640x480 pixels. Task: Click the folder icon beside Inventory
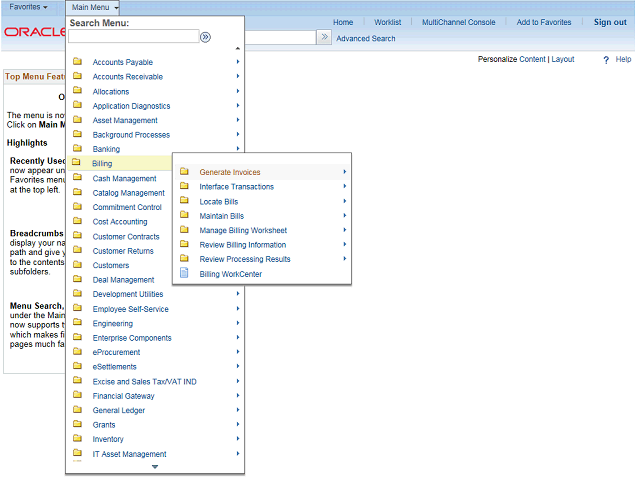point(77,438)
